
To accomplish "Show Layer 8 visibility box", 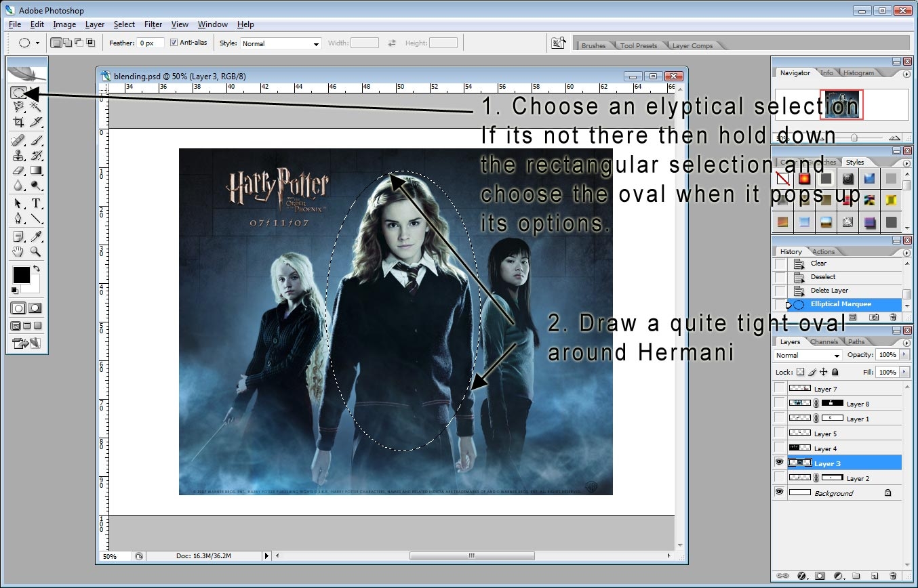I will 780,403.
